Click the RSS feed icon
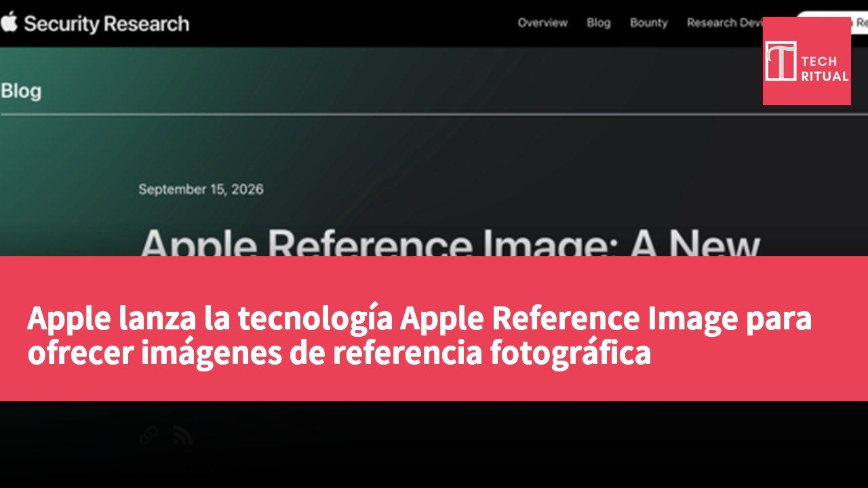This screenshot has height=488, width=868. click(x=182, y=434)
